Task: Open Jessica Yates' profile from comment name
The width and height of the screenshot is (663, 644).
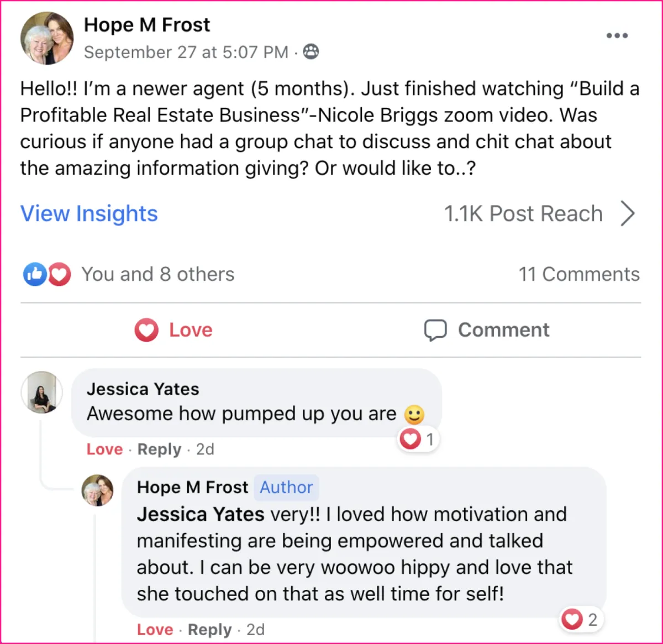Action: 143,389
